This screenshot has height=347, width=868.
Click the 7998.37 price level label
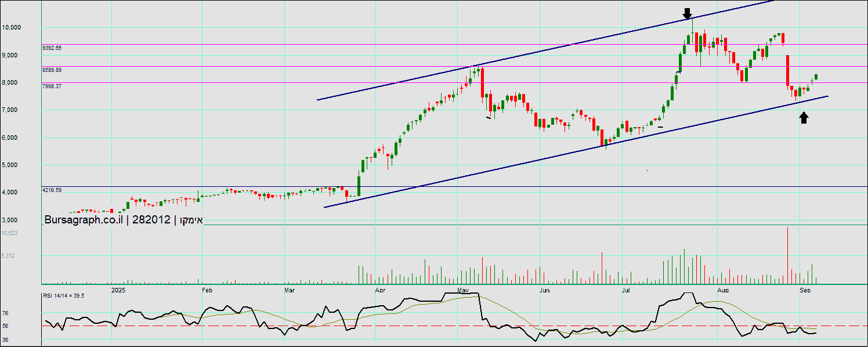[52, 86]
